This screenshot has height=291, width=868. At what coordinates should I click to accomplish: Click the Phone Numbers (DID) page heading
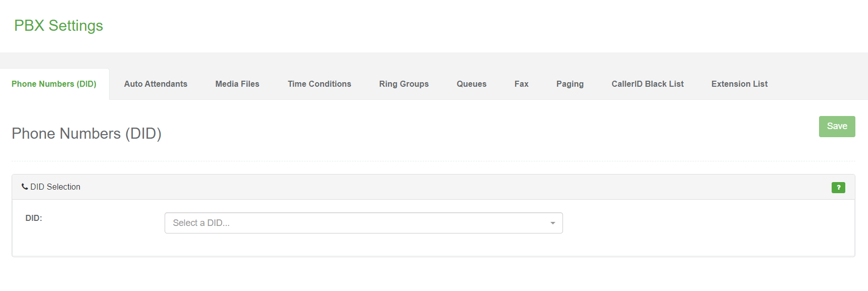[x=86, y=134]
